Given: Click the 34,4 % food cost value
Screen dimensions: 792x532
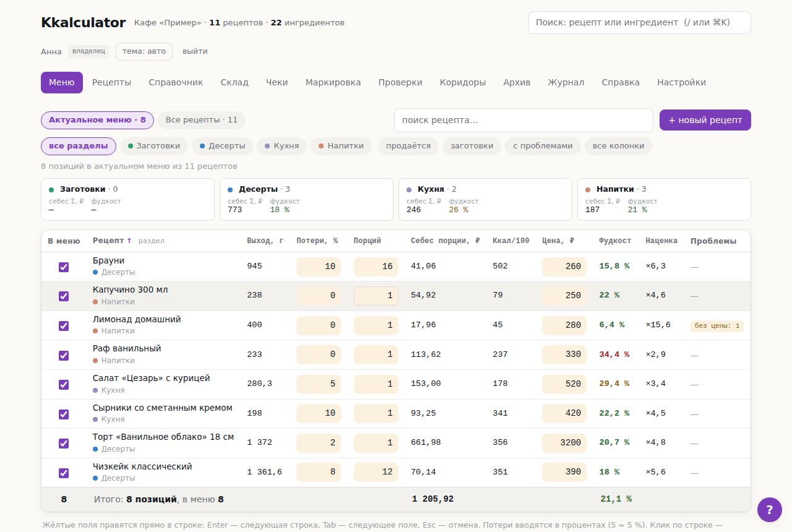Looking at the screenshot, I should click(614, 354).
